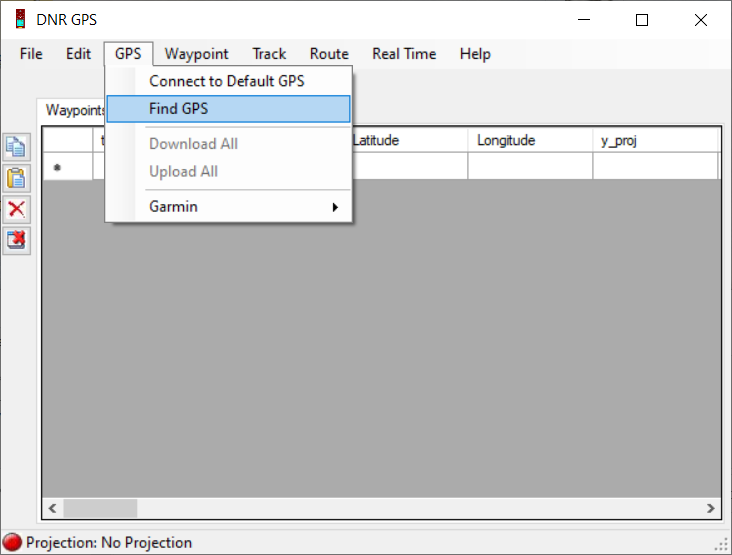Switch to the Waypoints tab
The width and height of the screenshot is (732, 555).
(x=74, y=110)
